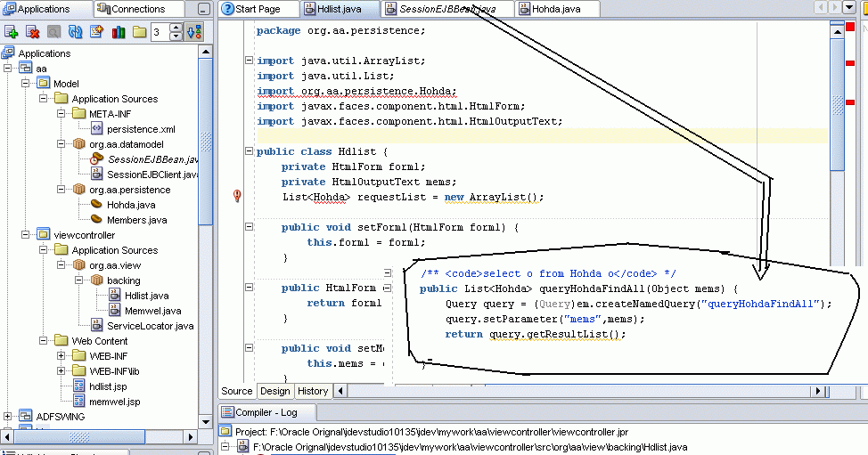
Task: Click the yellow folder icon in navigator toolbar
Action: 139,32
